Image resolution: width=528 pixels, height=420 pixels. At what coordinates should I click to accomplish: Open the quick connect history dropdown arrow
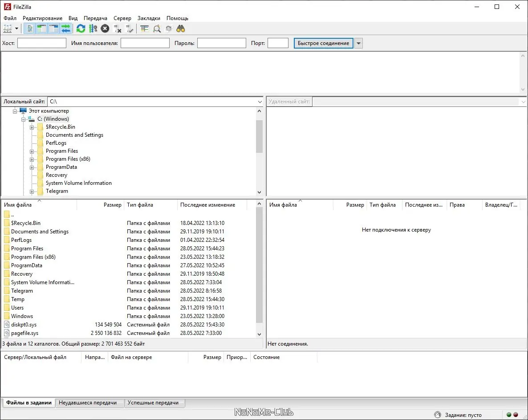pos(359,43)
